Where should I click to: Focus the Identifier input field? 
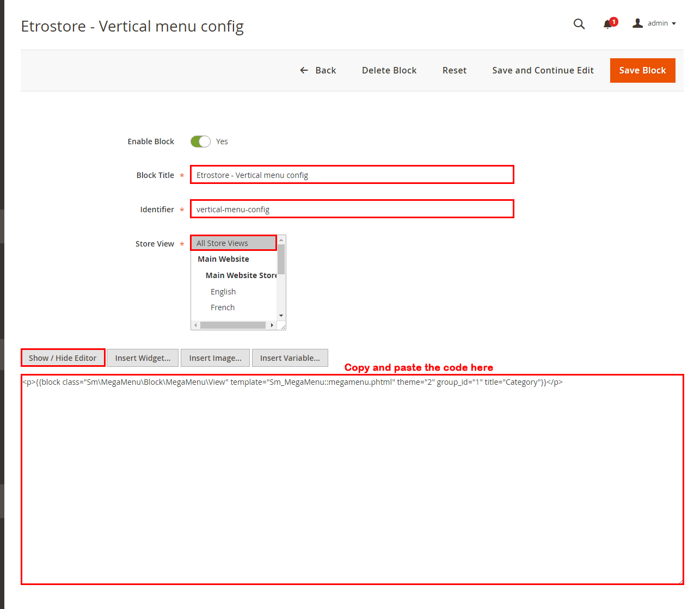click(352, 209)
